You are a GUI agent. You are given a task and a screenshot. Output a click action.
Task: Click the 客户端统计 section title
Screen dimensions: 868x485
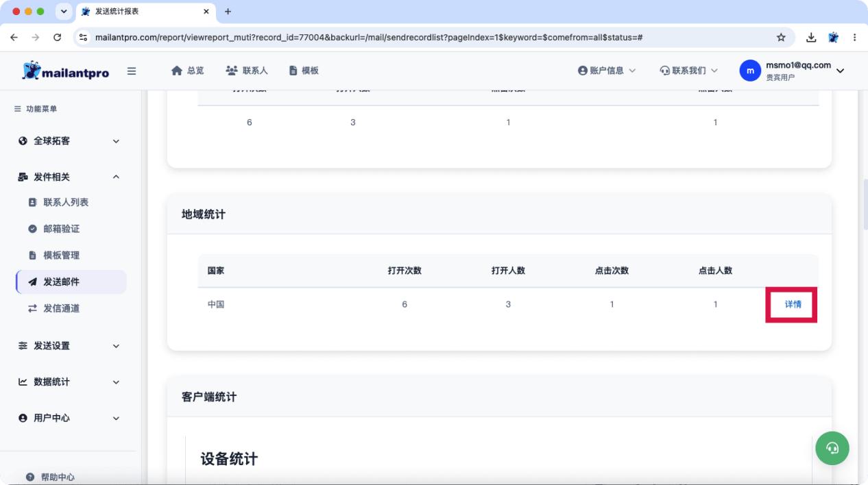[209, 397]
